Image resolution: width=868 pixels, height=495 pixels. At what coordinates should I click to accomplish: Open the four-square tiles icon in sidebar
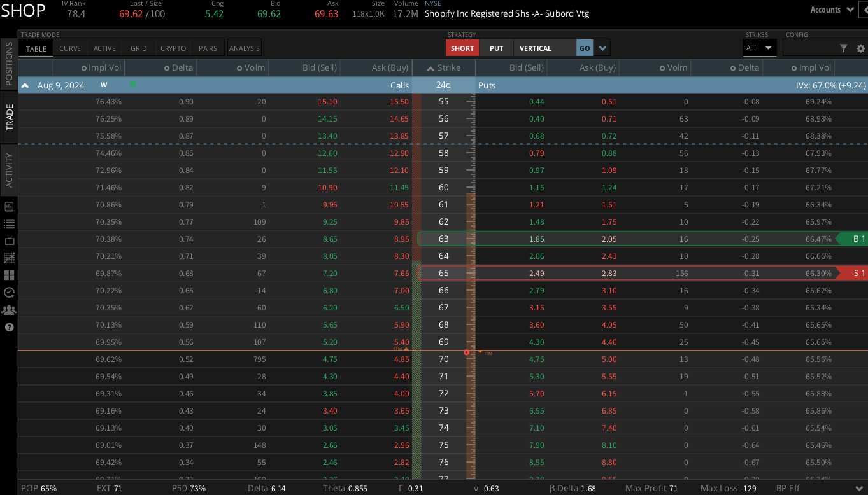click(x=9, y=275)
